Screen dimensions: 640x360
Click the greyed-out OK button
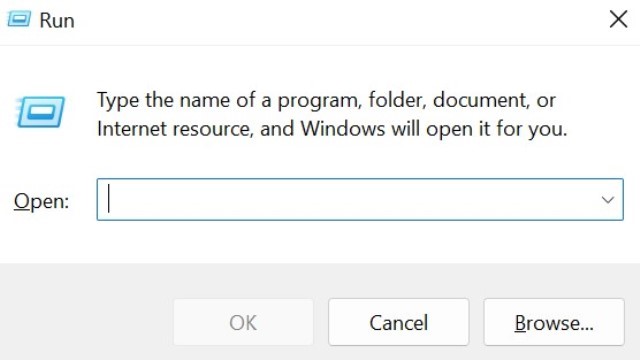click(x=243, y=322)
